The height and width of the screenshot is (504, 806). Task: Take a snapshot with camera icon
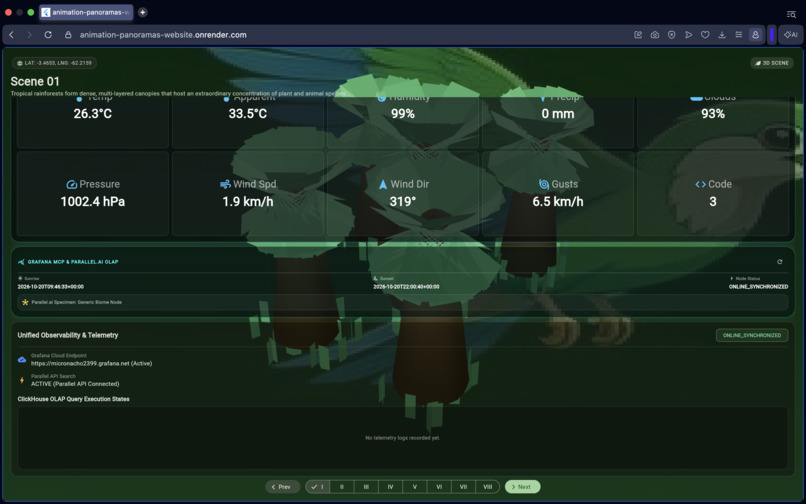pyautogui.click(x=655, y=35)
